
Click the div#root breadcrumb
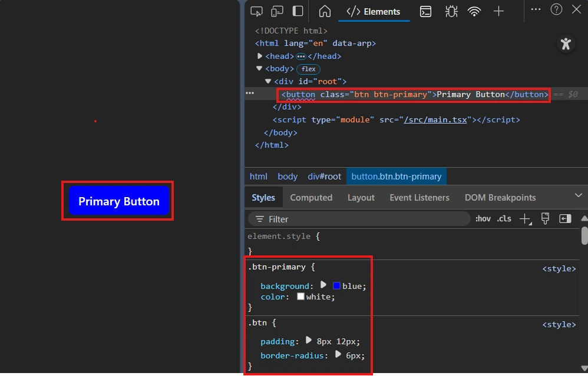pos(325,177)
